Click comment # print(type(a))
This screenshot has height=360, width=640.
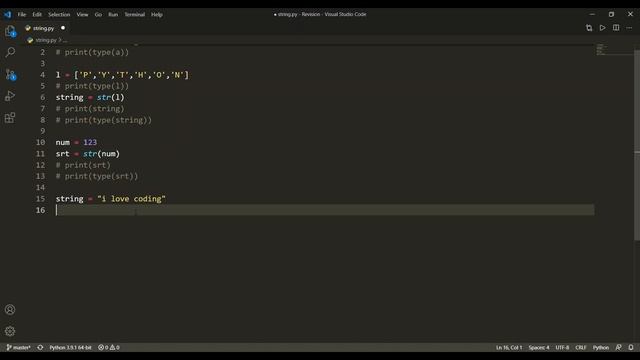coord(92,52)
